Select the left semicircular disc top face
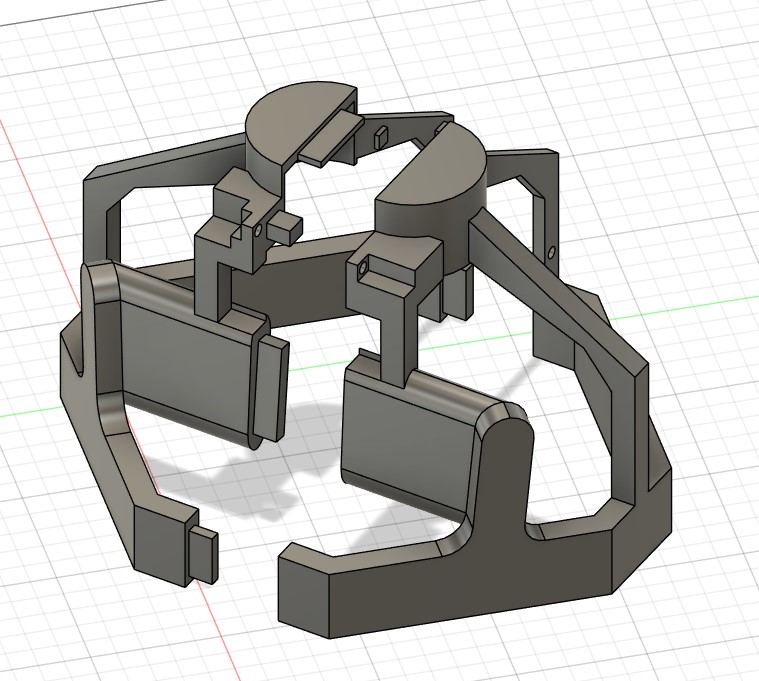 click(290, 113)
